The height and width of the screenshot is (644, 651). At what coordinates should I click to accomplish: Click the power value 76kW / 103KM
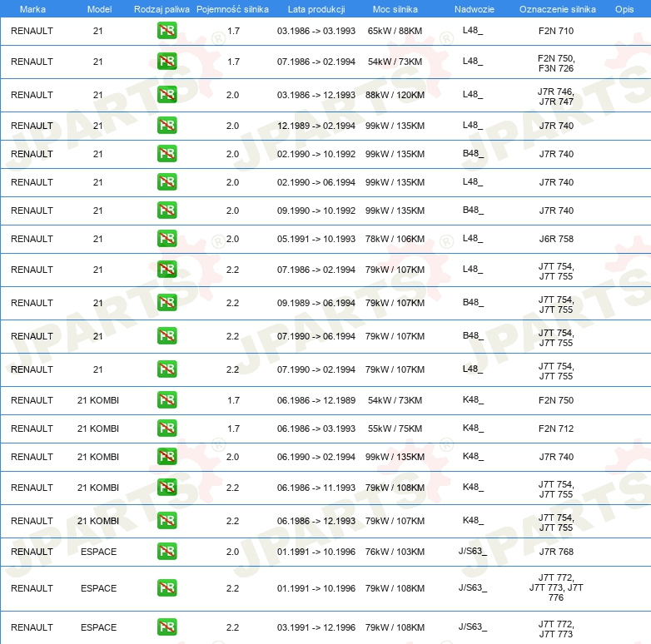pos(395,552)
